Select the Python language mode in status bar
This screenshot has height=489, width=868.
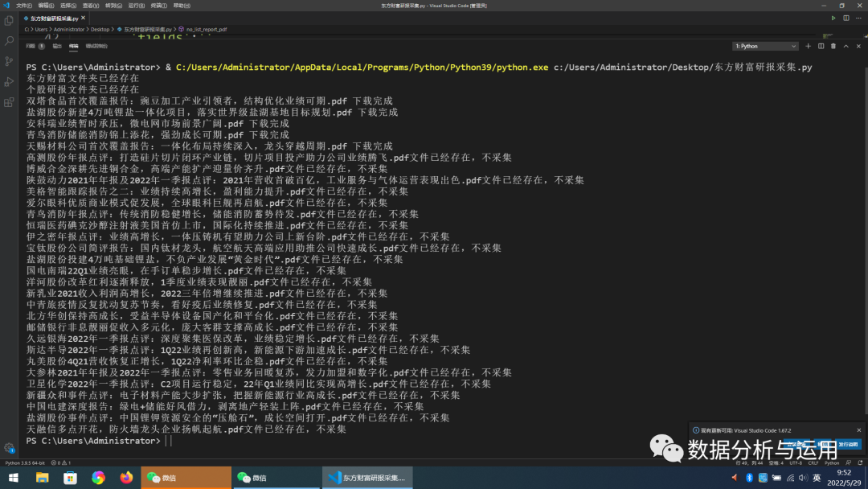tap(832, 462)
